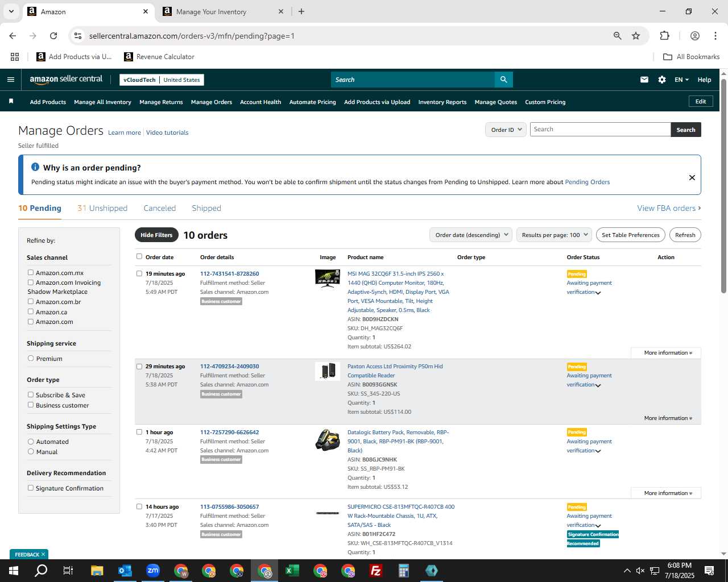
Task: Click the Amazon Seller Central logo
Action: (66, 80)
